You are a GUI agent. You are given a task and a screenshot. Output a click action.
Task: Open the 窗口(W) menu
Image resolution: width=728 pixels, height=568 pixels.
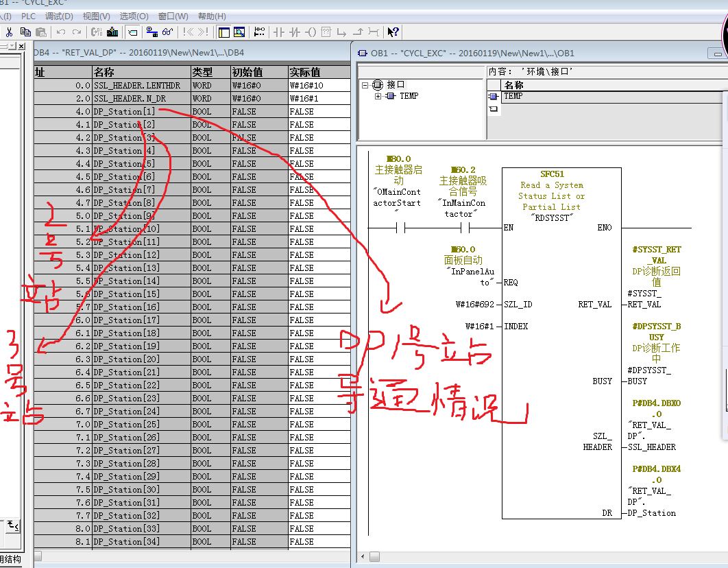173,16
